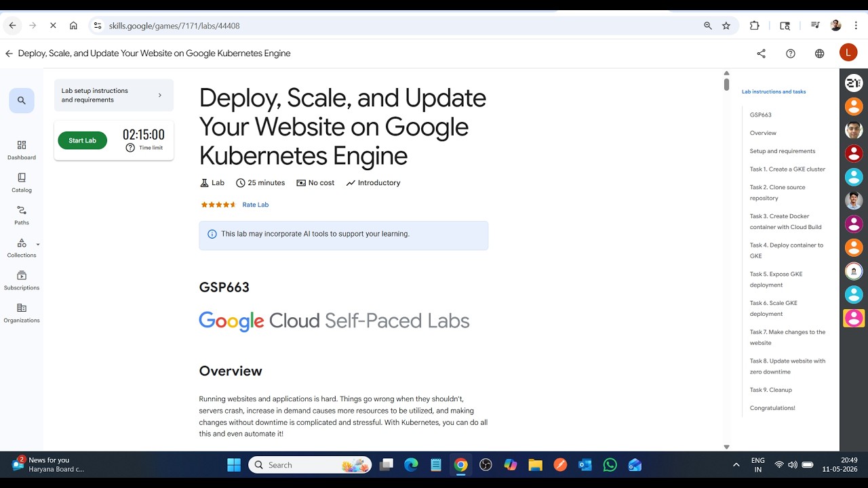Share the lab using the share icon
Image resolution: width=868 pixels, height=488 pixels.
tap(761, 54)
